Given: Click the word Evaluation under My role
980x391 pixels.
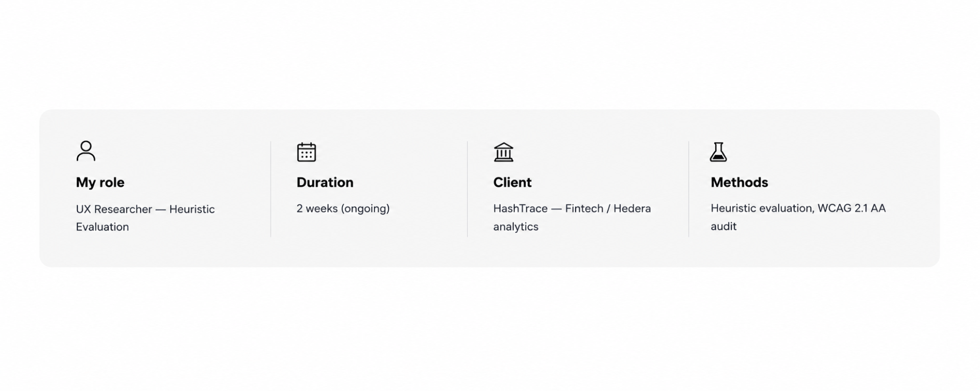Looking at the screenshot, I should pos(102,227).
